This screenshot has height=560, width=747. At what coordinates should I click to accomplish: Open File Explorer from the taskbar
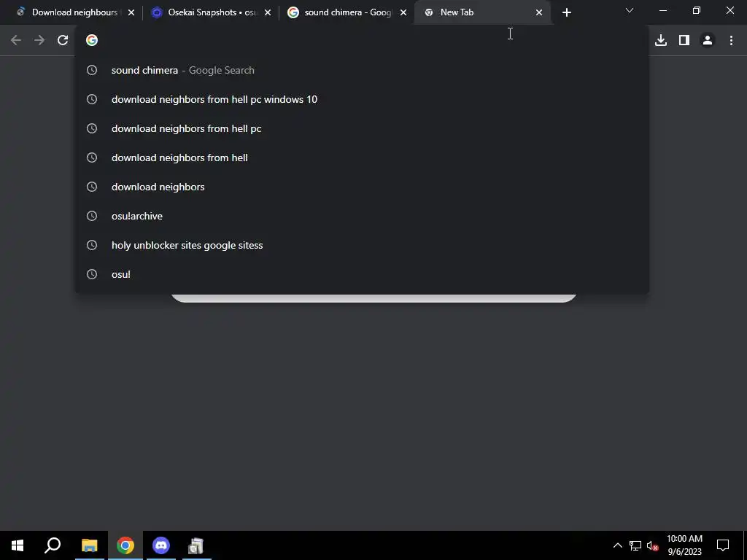(x=89, y=545)
